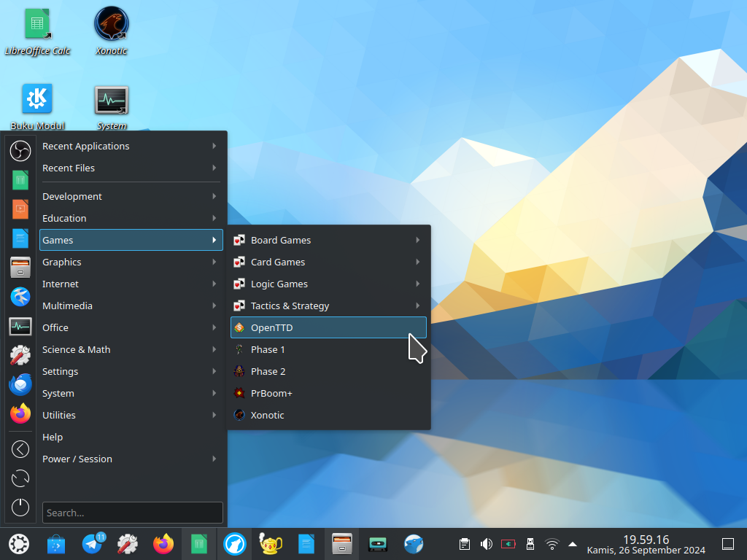
Task: Launch Falkon-style browser icon in favorites sidebar
Action: (x=20, y=297)
